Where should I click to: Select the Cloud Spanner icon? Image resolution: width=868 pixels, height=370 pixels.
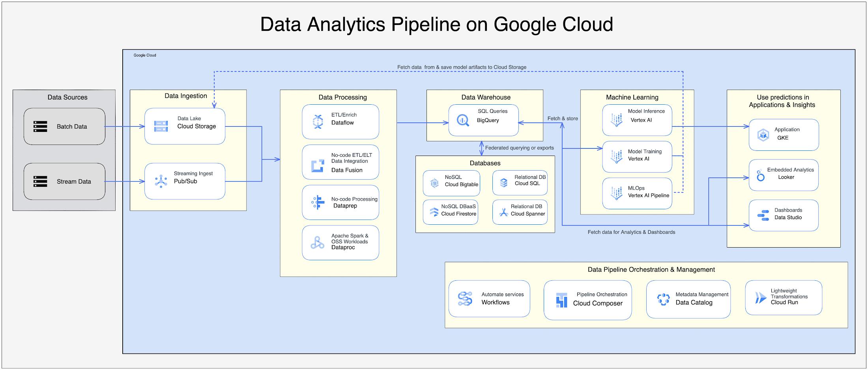tap(503, 212)
